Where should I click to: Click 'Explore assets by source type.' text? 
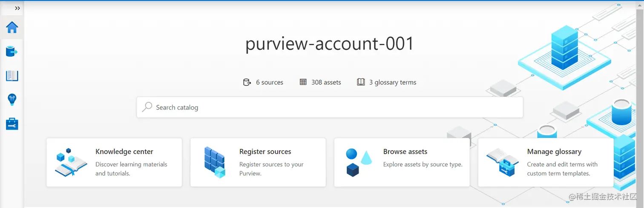click(423, 165)
